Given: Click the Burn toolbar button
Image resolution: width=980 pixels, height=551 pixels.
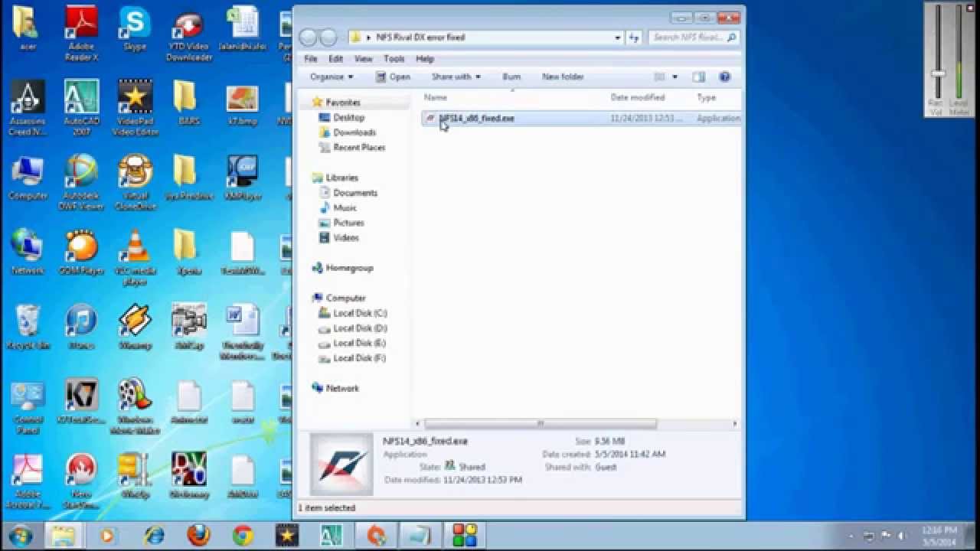Looking at the screenshot, I should pyautogui.click(x=511, y=77).
